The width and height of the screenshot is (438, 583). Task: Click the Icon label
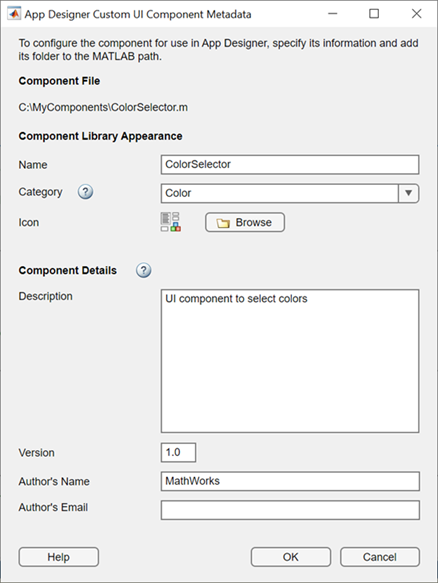tap(29, 222)
